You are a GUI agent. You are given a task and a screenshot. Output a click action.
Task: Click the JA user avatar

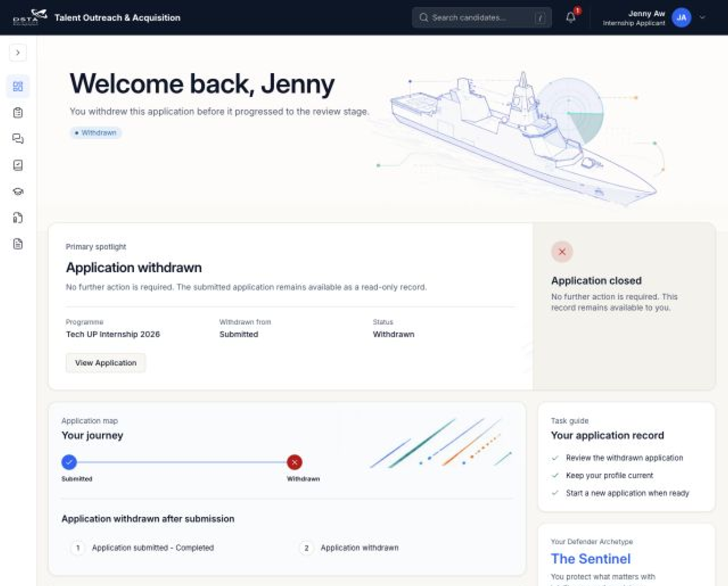pos(681,18)
